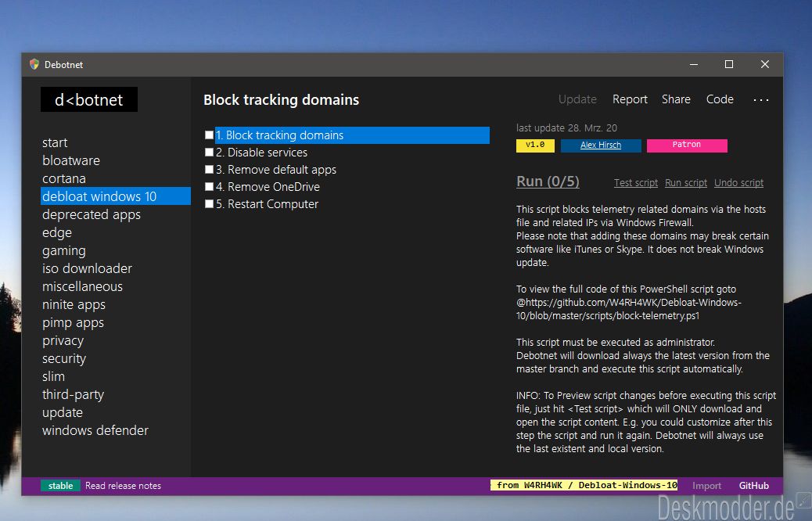The image size is (812, 521).
Task: Tick checkbox for Restart Computer
Action: (x=209, y=204)
